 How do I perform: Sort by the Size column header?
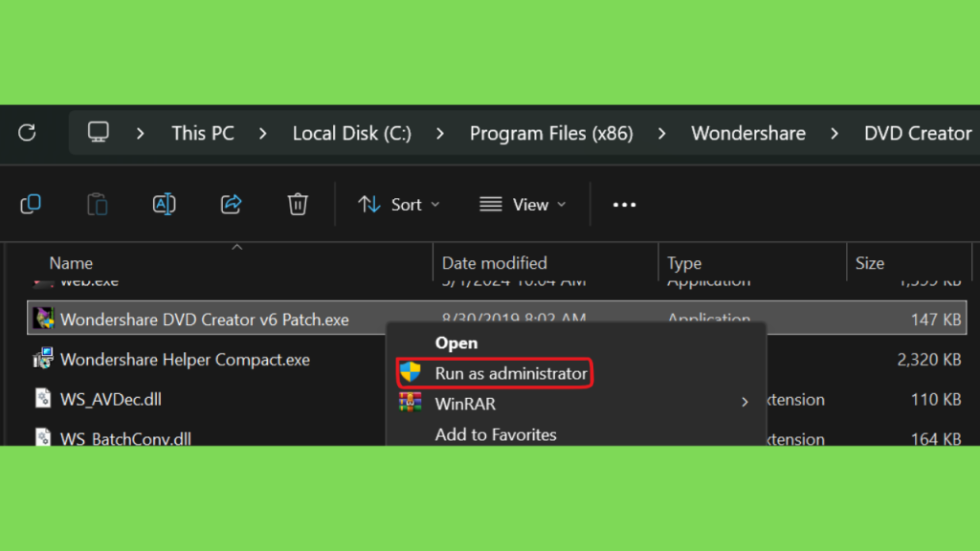(x=870, y=263)
